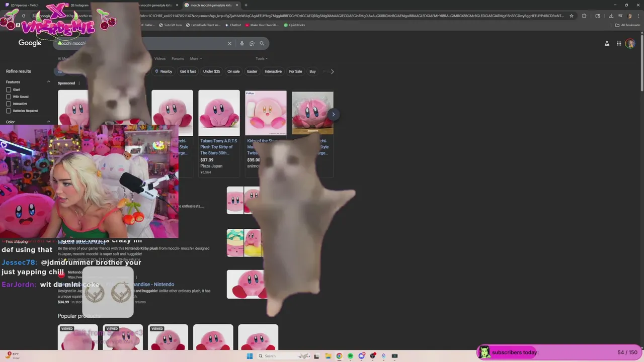644x362 pixels.
Task: Open the QuickBooks bookmark
Action: coord(294,25)
